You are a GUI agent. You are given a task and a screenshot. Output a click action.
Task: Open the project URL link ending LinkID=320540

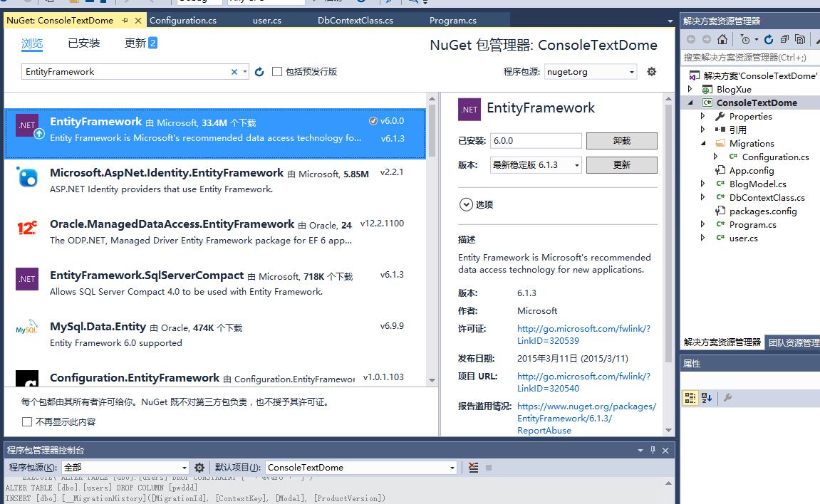583,382
